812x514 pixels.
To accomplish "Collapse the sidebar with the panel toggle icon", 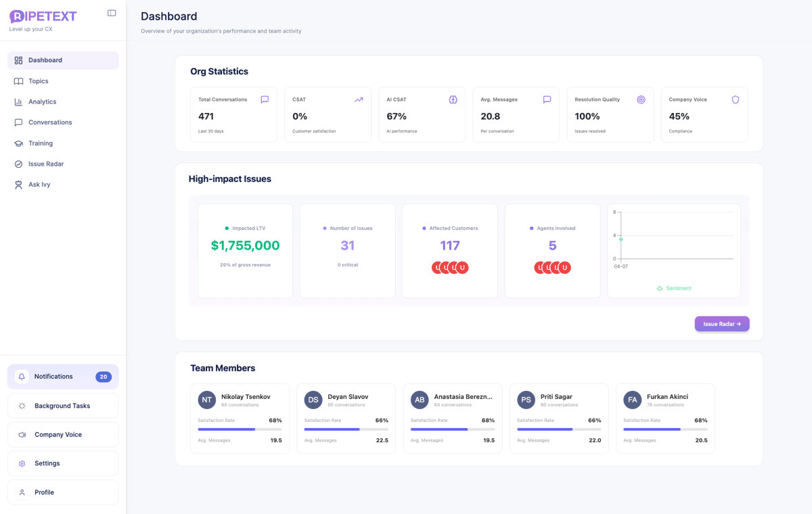I will (x=112, y=13).
